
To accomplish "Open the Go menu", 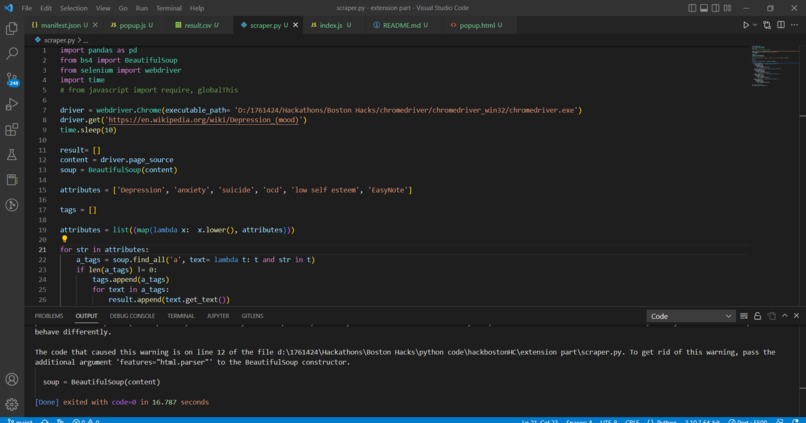I will [x=123, y=8].
